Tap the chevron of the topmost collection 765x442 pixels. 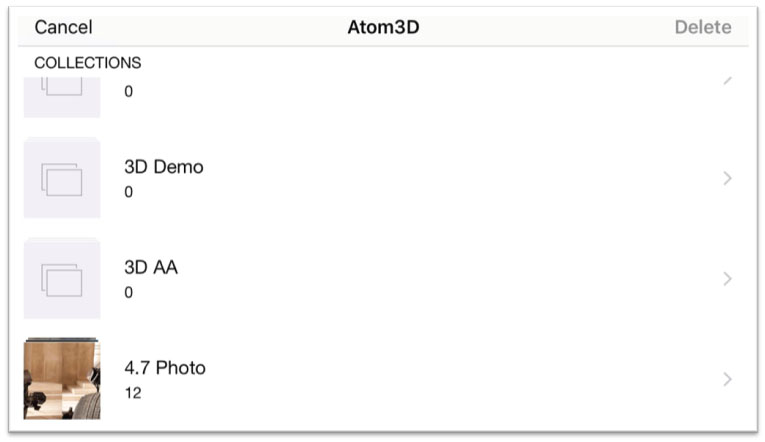pos(727,80)
